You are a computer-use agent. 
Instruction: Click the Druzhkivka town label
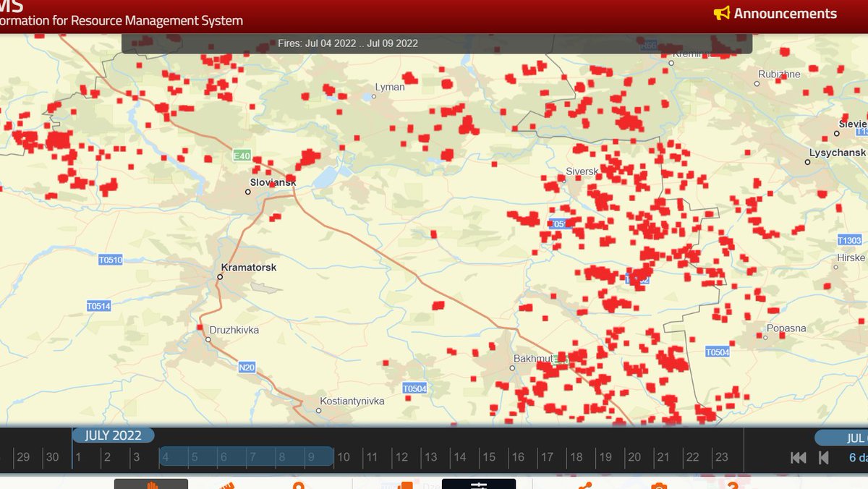pyautogui.click(x=234, y=330)
